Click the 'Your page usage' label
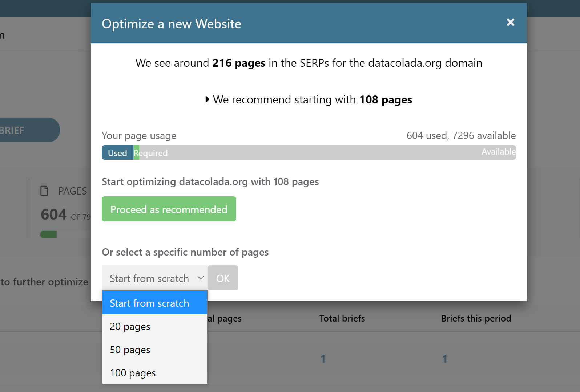Screen dimensions: 580x392 click(x=139, y=135)
